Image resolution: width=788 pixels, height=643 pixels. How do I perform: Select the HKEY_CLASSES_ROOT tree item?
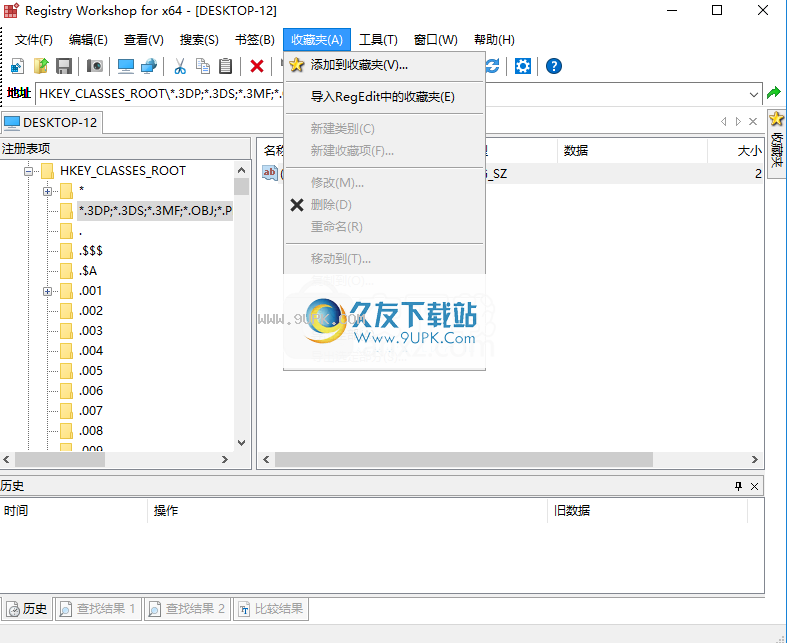[123, 171]
